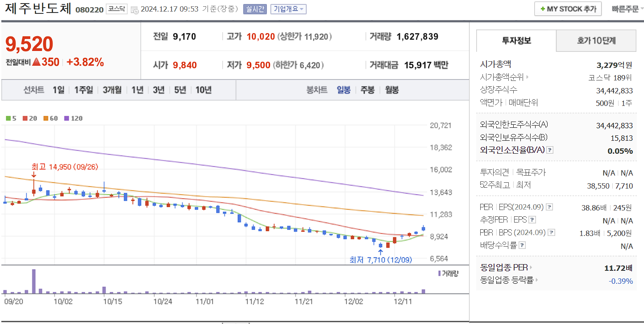644x324 pixels.
Task: Click the 코스닥 market badge next to 080220
Action: [116, 8]
